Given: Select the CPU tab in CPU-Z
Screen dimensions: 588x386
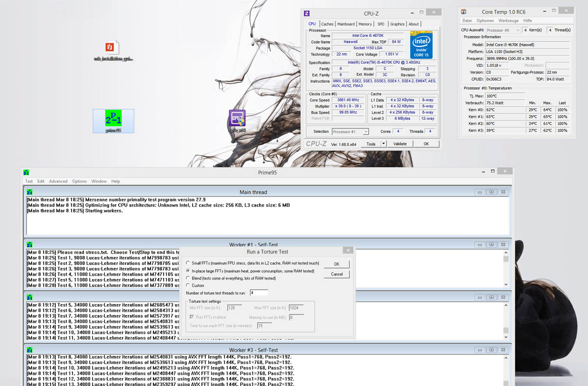Looking at the screenshot, I should [x=312, y=24].
